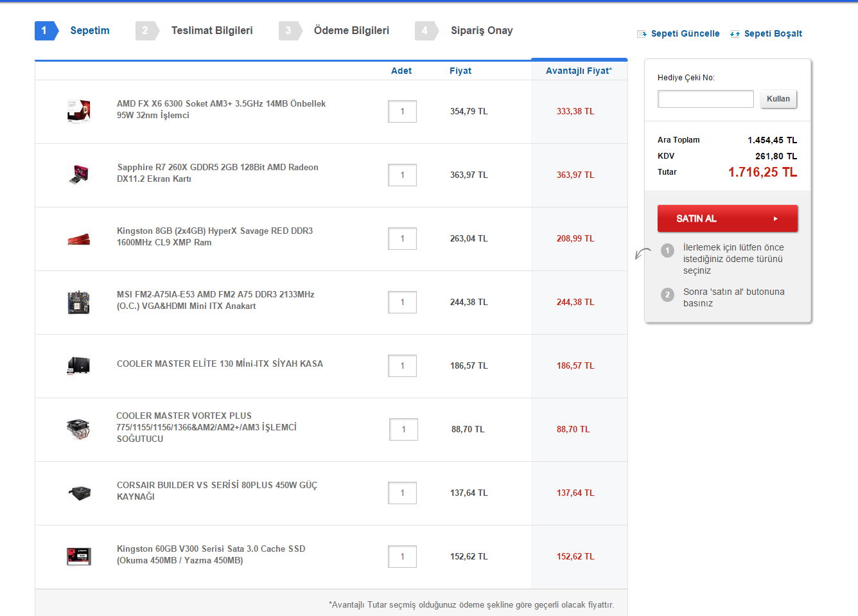Open COOLER MASTER VORTEX PLUS product name
The width and height of the screenshot is (858, 616).
(x=206, y=427)
